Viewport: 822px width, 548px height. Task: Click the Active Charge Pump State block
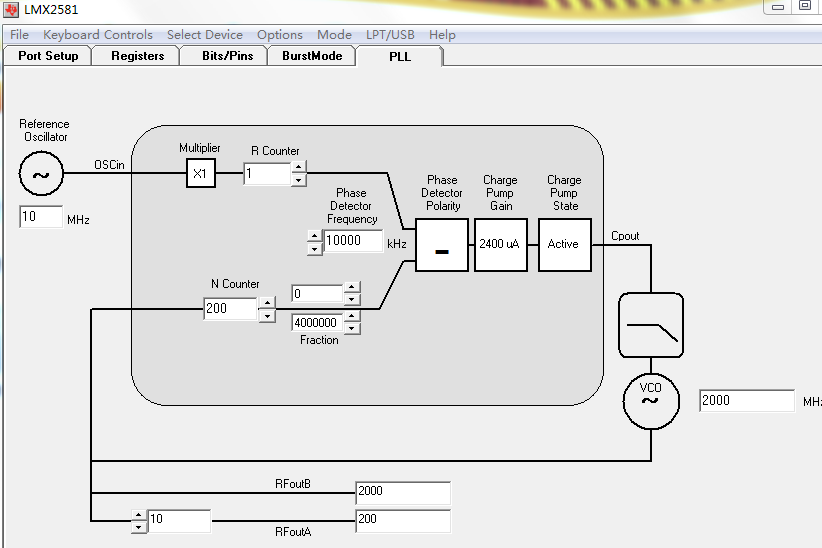(x=565, y=245)
